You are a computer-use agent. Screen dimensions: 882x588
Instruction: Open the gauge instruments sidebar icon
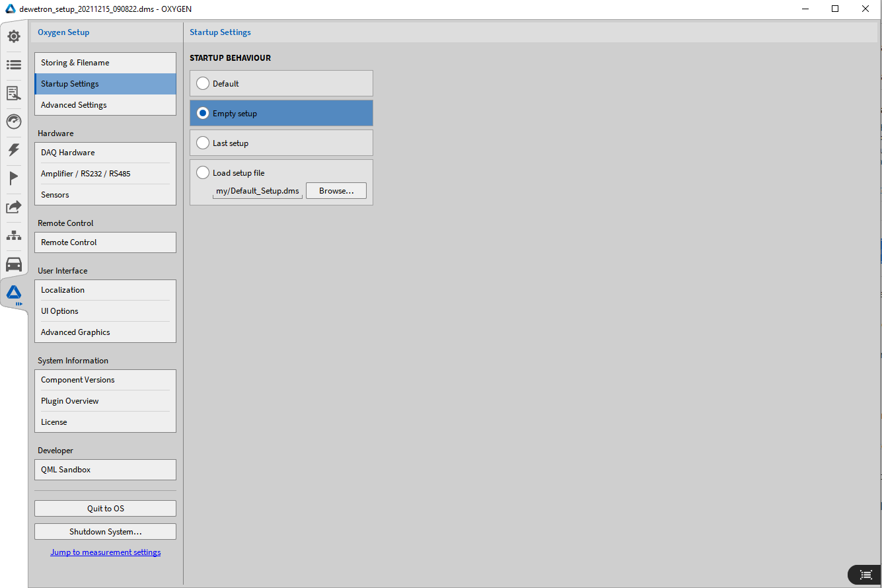14,122
